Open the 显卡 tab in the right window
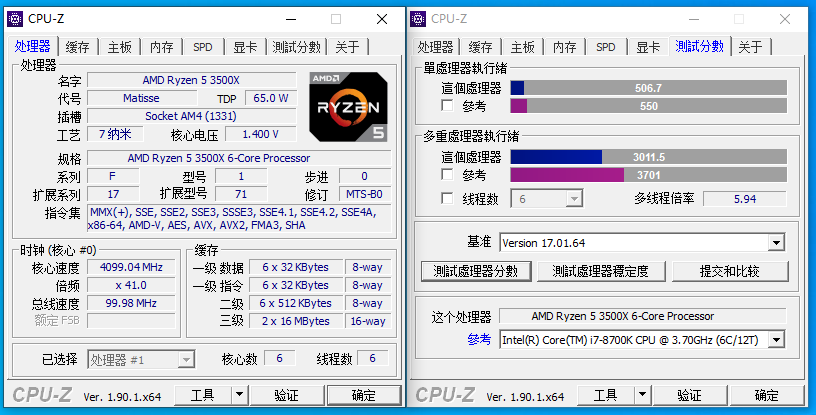816x415 pixels. click(x=648, y=47)
